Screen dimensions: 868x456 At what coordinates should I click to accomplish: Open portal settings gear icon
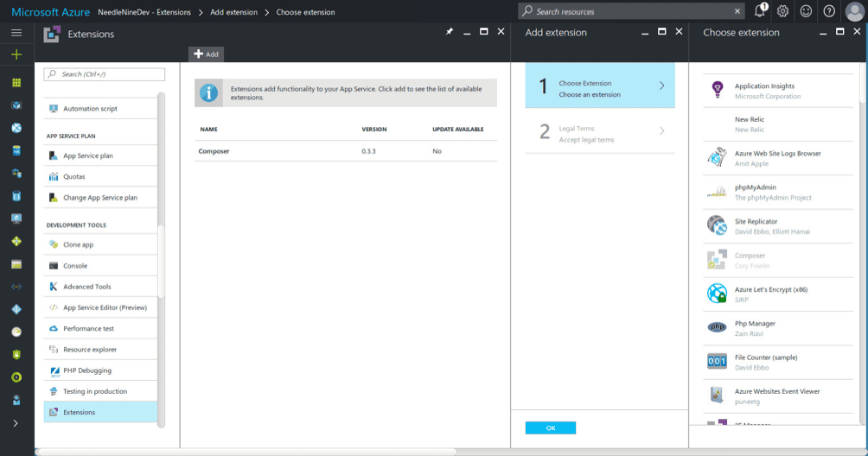click(782, 11)
